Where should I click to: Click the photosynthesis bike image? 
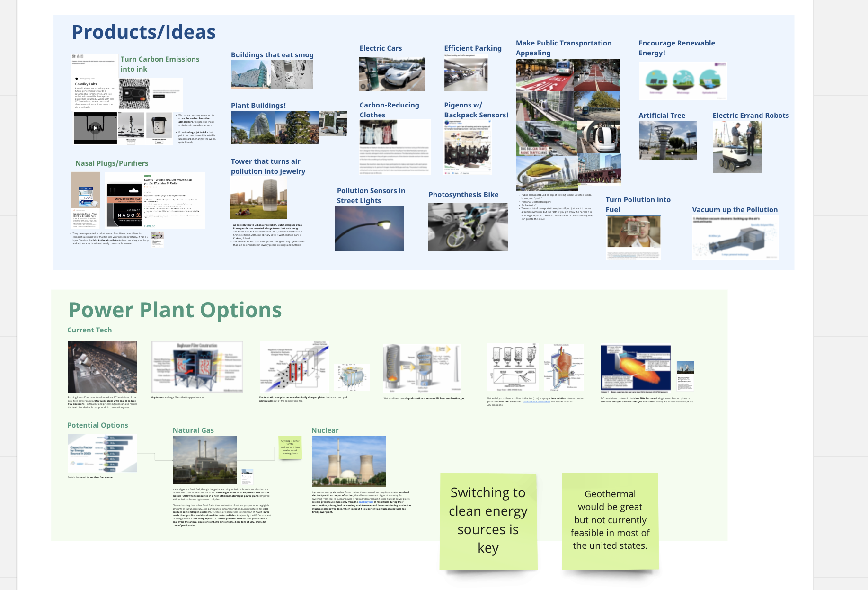[x=468, y=227]
